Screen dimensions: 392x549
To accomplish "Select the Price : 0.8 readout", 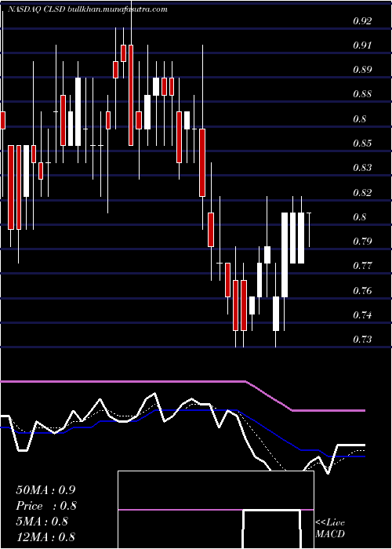I will click(x=46, y=506).
